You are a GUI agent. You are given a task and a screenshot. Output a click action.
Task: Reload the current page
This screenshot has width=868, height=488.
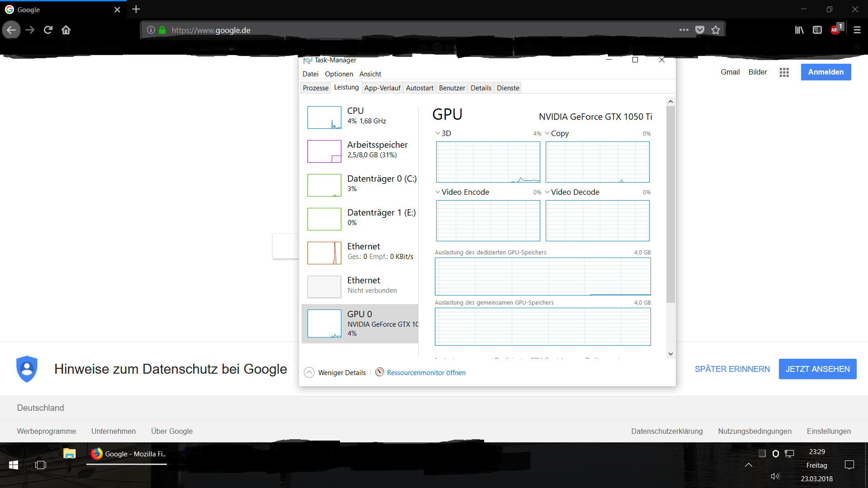(48, 30)
